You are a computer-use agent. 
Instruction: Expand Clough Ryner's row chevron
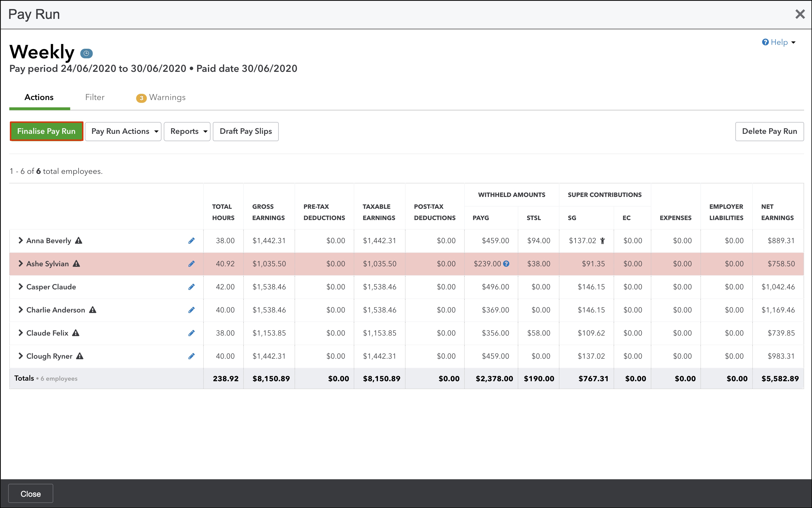coord(21,356)
